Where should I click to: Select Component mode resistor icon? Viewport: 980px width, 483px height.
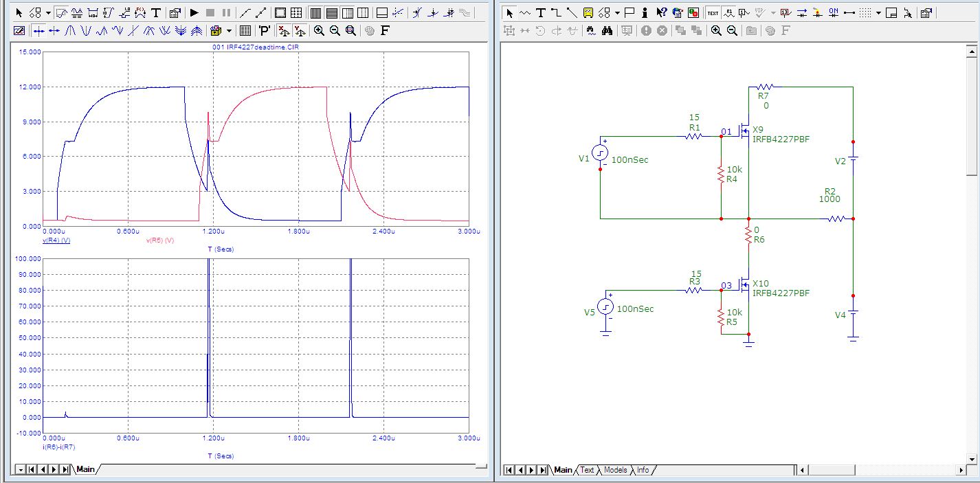click(525, 12)
